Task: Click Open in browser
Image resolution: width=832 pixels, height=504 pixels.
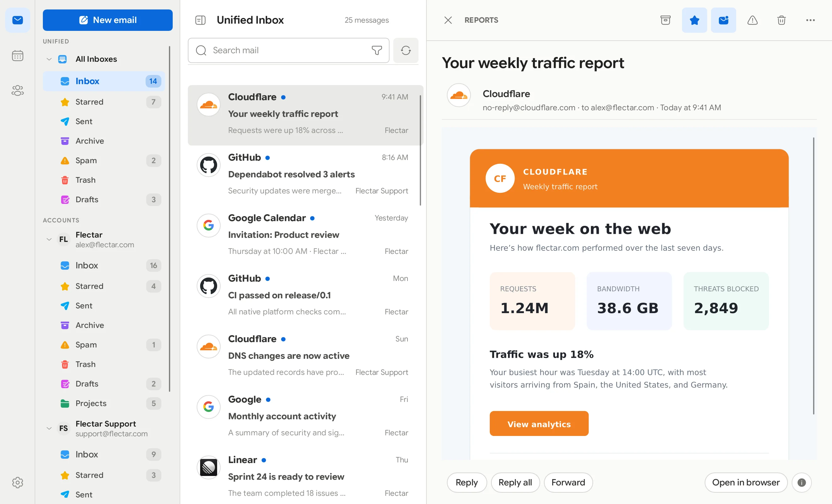Action: click(746, 482)
